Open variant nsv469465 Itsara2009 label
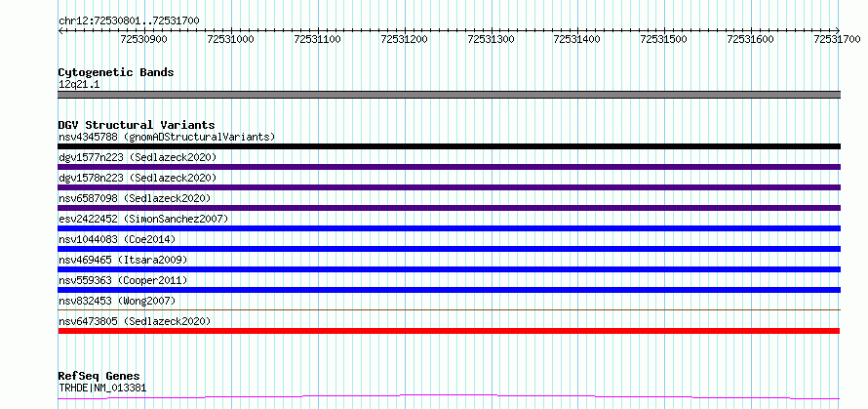The width and height of the screenshot is (868, 409). (123, 260)
